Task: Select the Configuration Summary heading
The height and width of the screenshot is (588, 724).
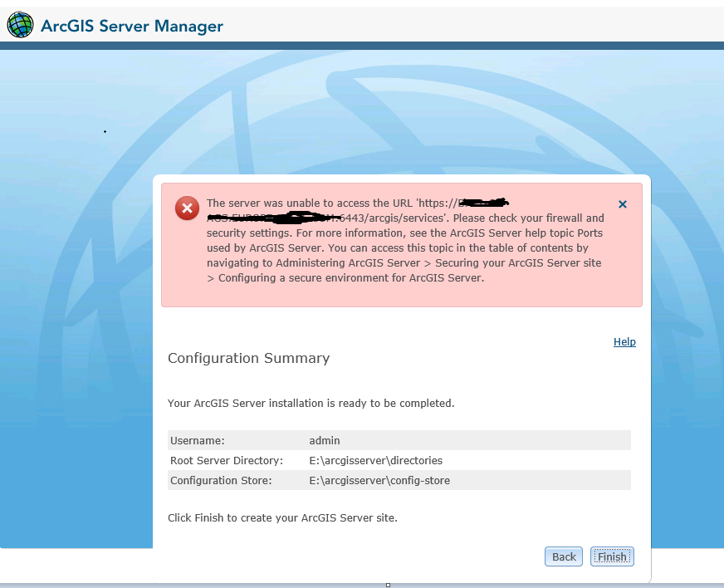Action: coord(248,358)
